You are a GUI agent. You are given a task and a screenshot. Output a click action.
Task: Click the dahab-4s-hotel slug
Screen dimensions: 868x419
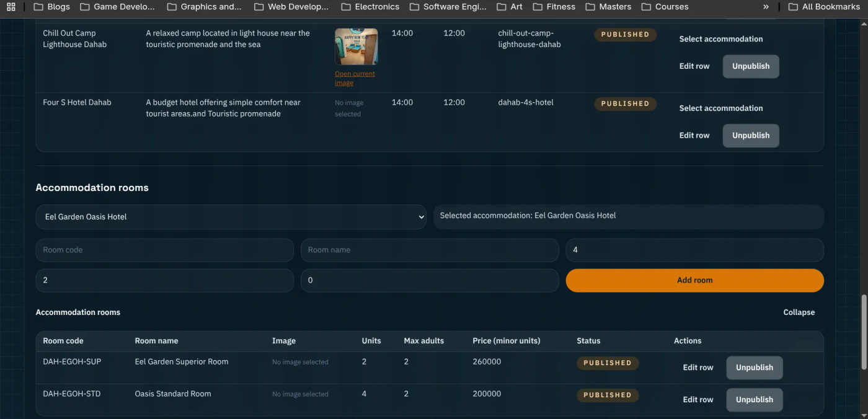click(x=525, y=103)
